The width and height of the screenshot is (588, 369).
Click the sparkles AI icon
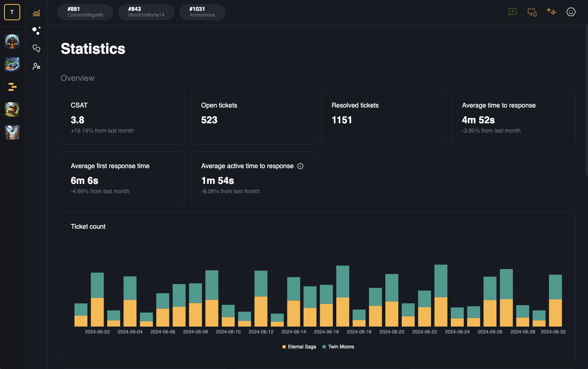[551, 12]
